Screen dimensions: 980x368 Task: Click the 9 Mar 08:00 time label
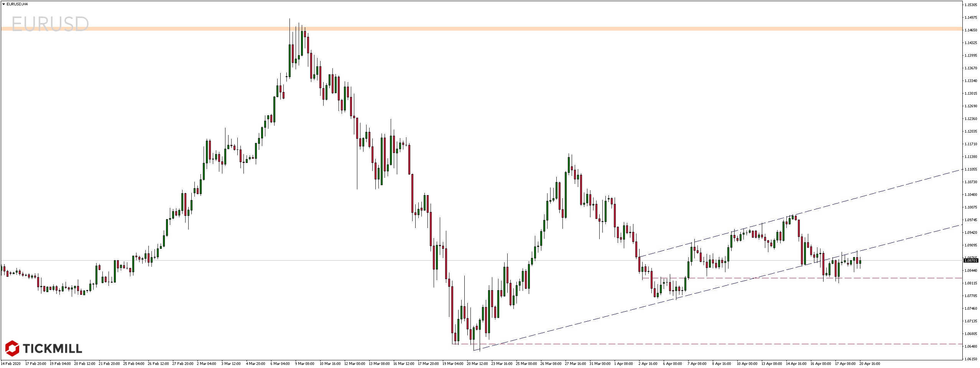(304, 363)
